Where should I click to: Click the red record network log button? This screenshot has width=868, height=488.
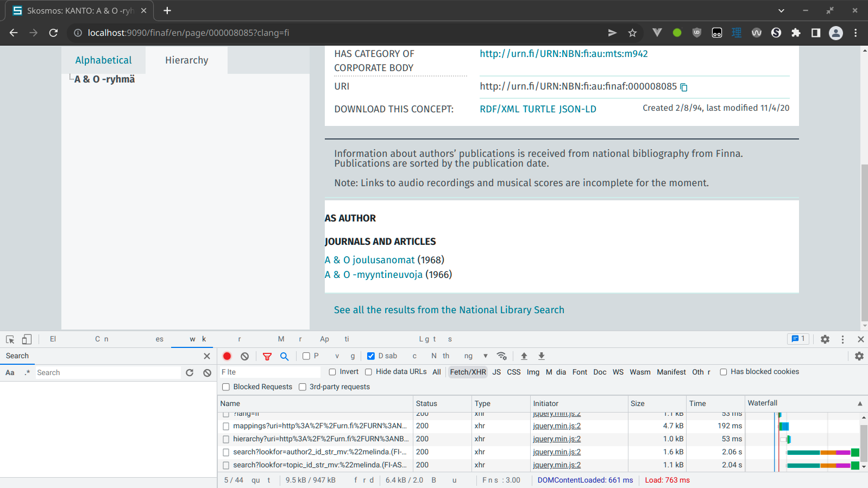point(227,356)
